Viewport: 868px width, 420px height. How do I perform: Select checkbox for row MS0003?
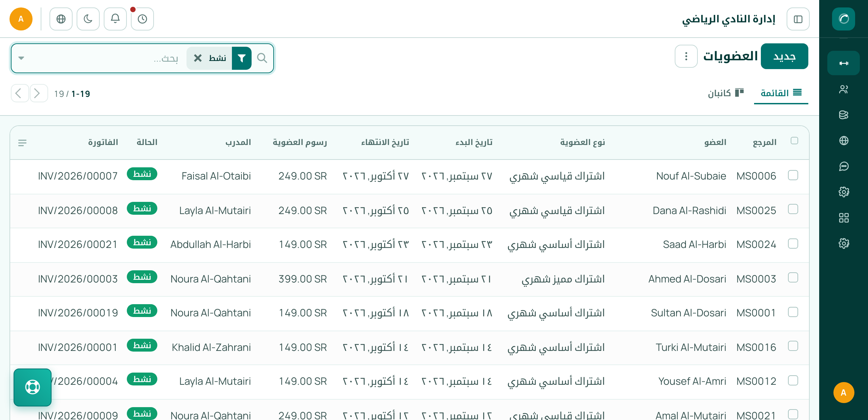click(x=793, y=278)
